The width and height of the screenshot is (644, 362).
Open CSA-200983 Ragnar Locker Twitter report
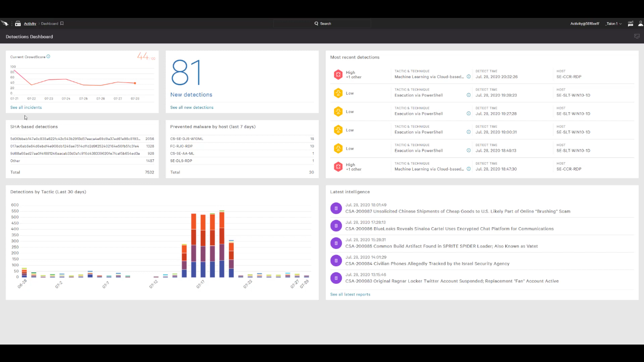(x=452, y=281)
